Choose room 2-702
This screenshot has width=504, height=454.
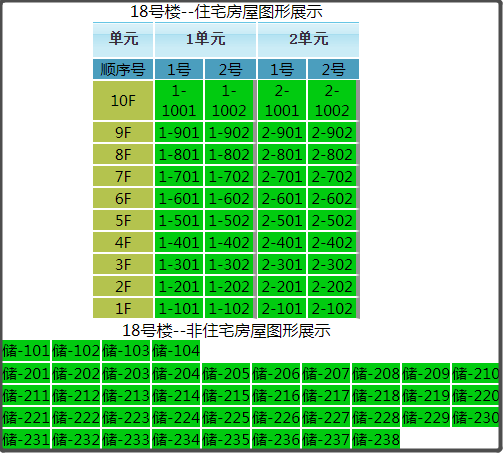click(332, 176)
